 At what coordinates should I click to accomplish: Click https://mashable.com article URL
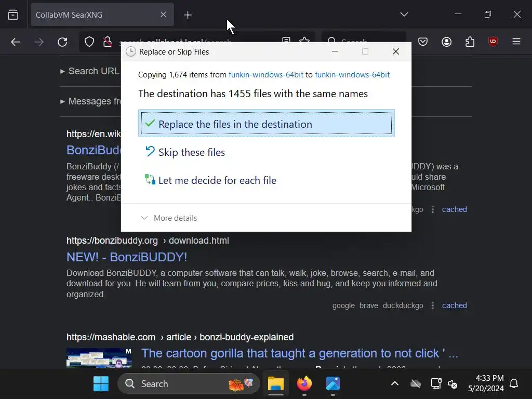(180, 337)
